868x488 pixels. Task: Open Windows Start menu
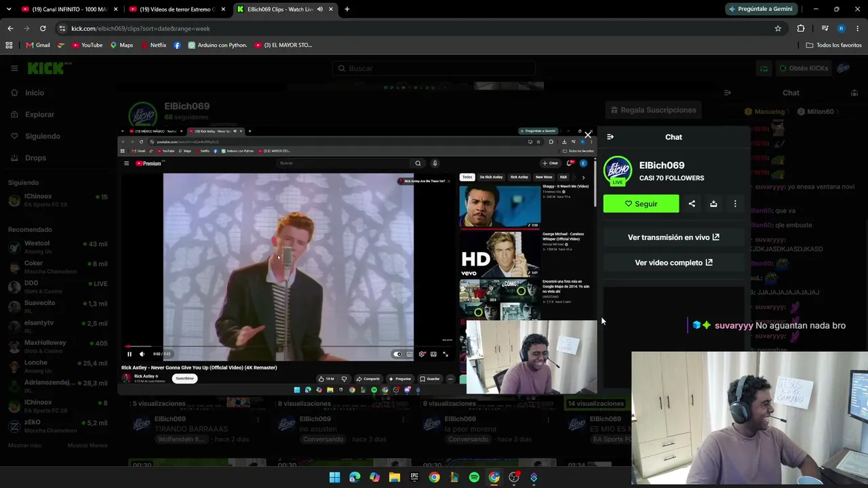tap(334, 477)
